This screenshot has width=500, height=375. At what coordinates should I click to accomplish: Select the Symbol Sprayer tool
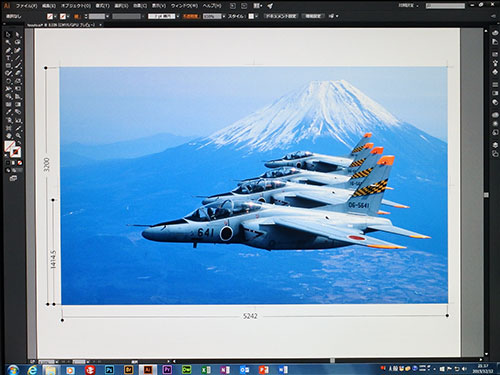pyautogui.click(x=8, y=120)
